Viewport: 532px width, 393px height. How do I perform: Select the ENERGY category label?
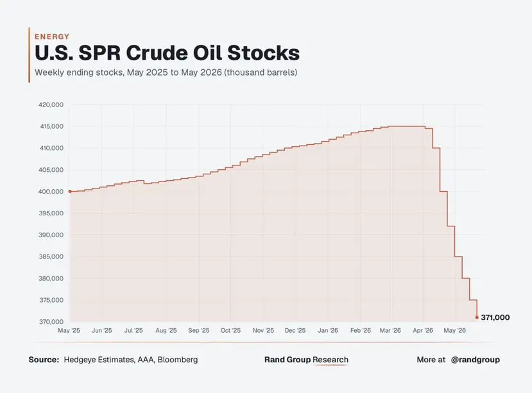point(52,37)
